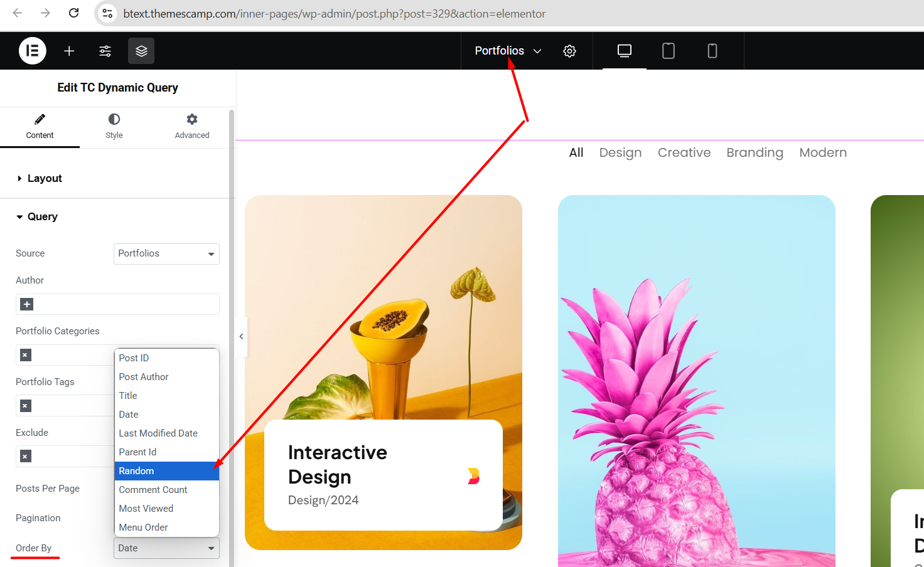This screenshot has width=924, height=567.
Task: Click the Order By label
Action: tap(33, 548)
